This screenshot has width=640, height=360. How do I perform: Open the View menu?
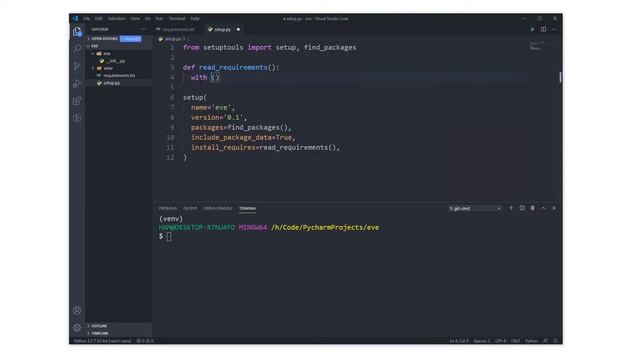pyautogui.click(x=135, y=18)
